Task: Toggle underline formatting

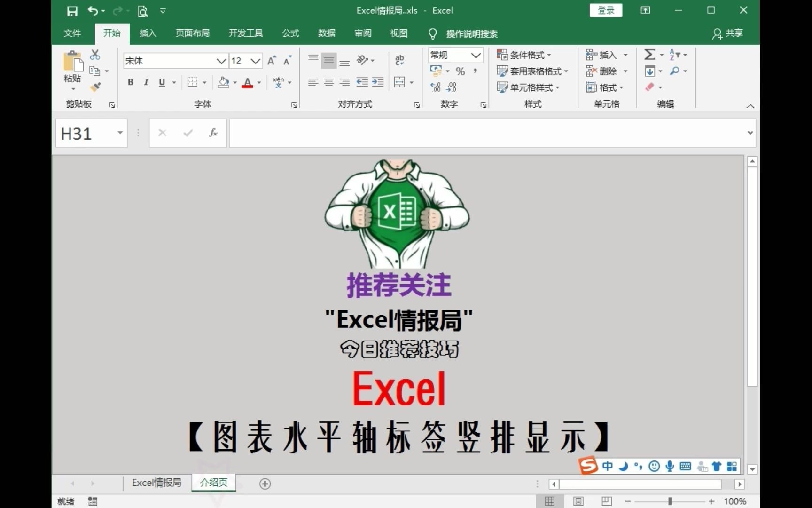Action: (x=162, y=82)
